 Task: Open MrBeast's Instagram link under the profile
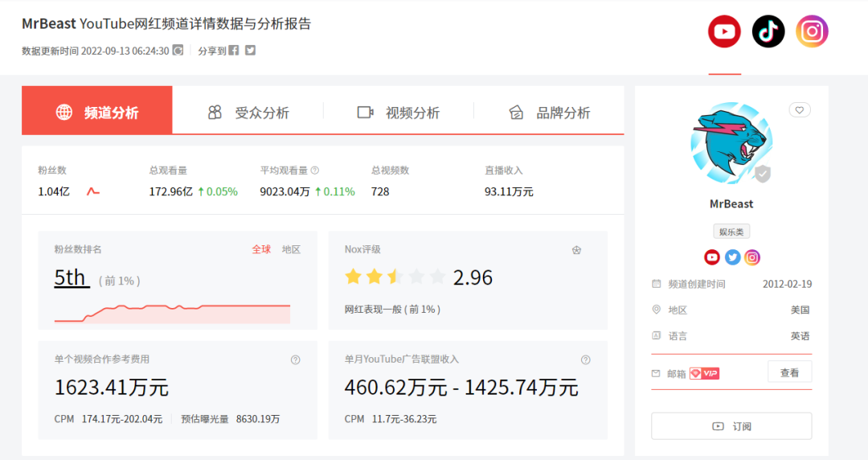coord(751,257)
